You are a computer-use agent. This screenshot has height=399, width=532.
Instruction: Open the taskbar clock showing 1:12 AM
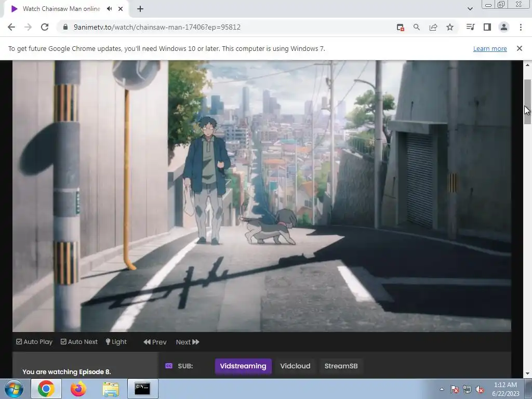pos(506,389)
